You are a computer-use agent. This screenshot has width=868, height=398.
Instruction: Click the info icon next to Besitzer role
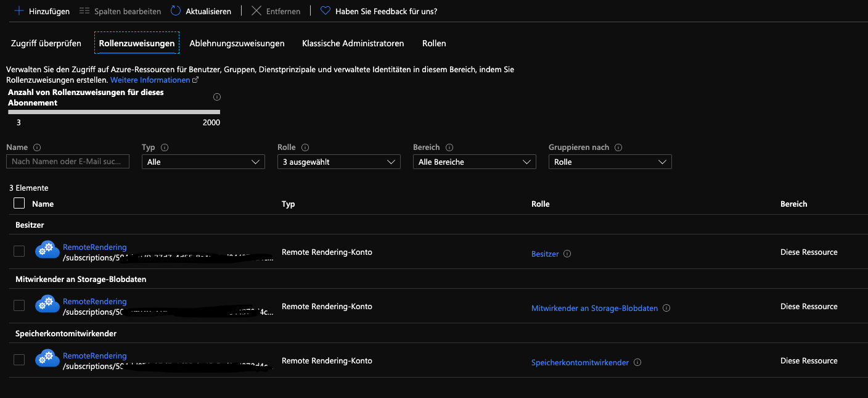click(567, 254)
